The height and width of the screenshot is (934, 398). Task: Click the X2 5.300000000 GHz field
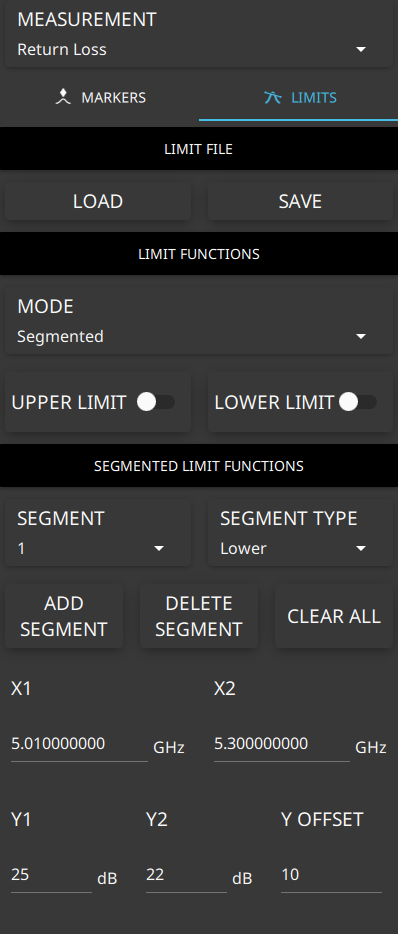click(282, 744)
